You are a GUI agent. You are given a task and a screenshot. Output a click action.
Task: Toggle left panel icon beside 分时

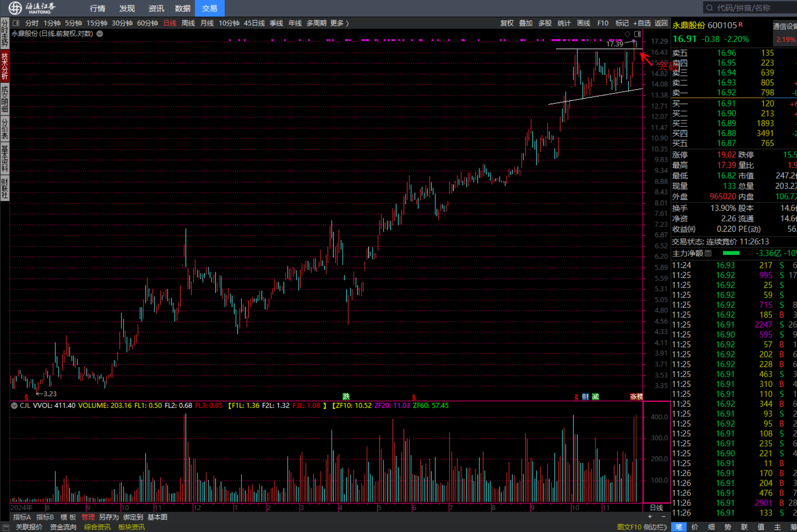click(16, 23)
